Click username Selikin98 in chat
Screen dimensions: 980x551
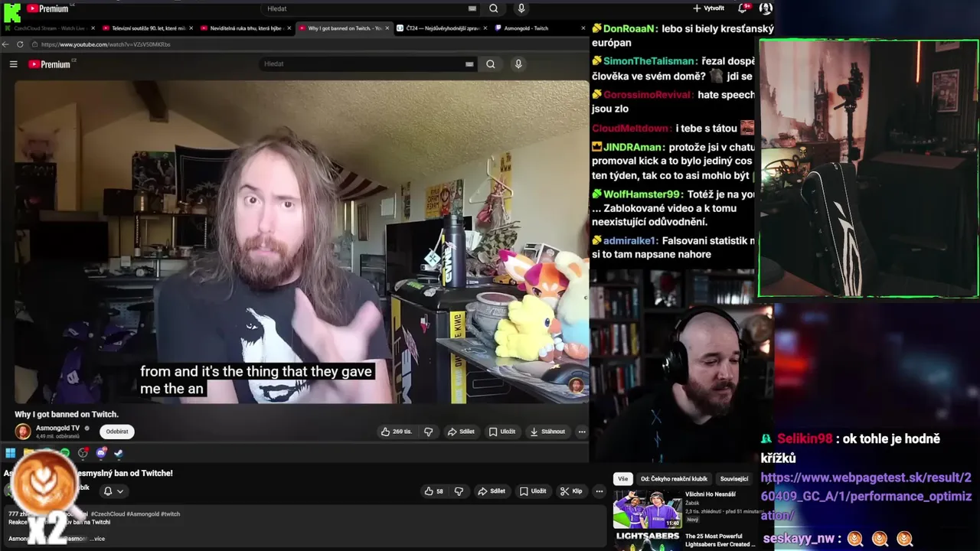pyautogui.click(x=804, y=439)
